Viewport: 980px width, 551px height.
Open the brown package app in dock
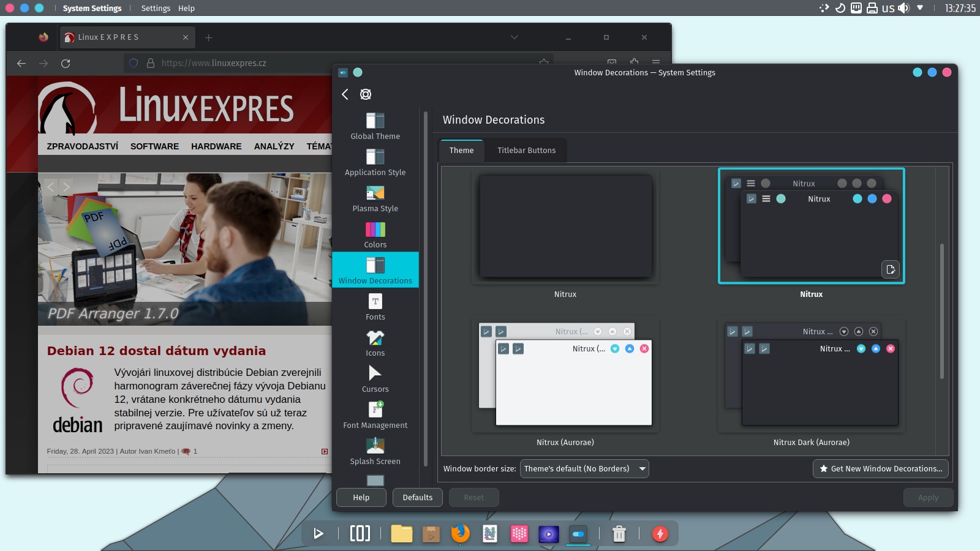pos(431,534)
